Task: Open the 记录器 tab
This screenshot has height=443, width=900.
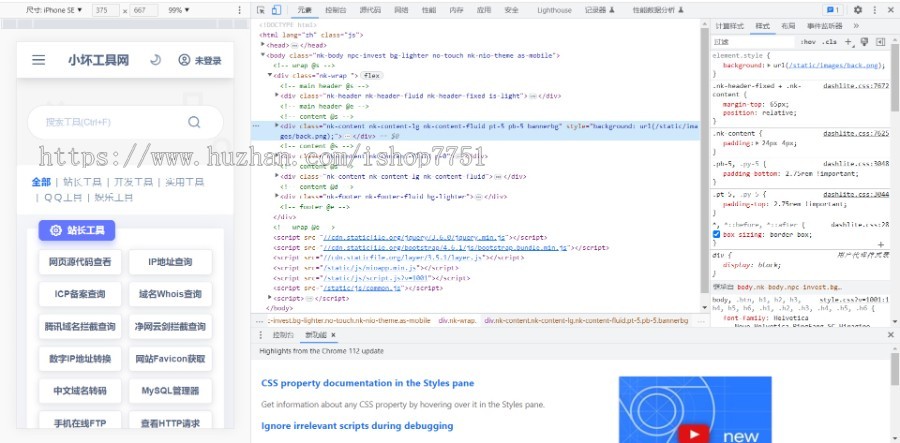Action: (600, 10)
